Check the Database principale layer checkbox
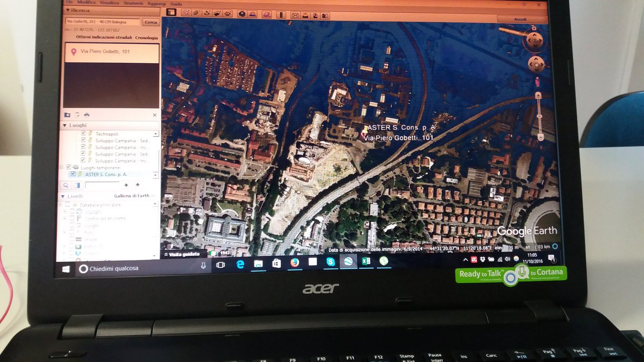Viewport: 644px width, 362px height. point(68,205)
